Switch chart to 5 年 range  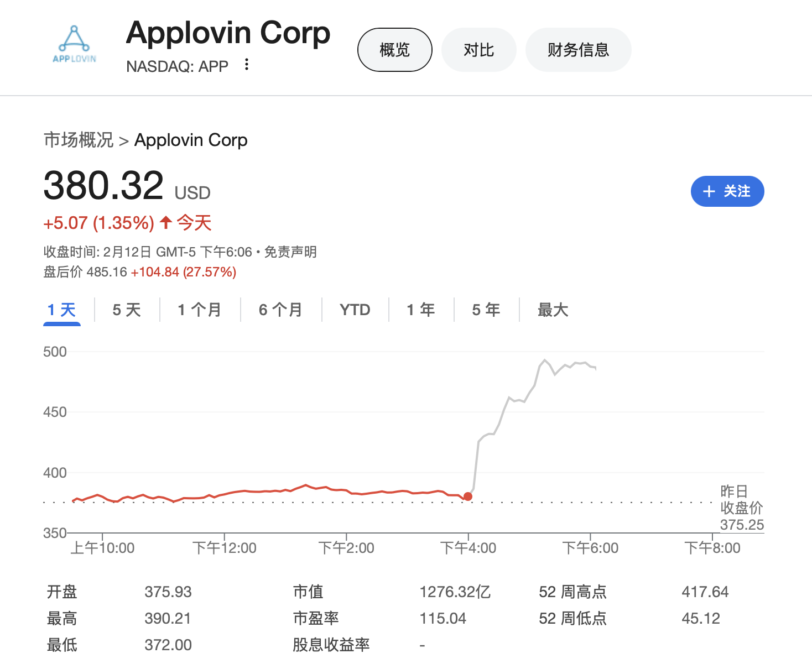pos(486,310)
